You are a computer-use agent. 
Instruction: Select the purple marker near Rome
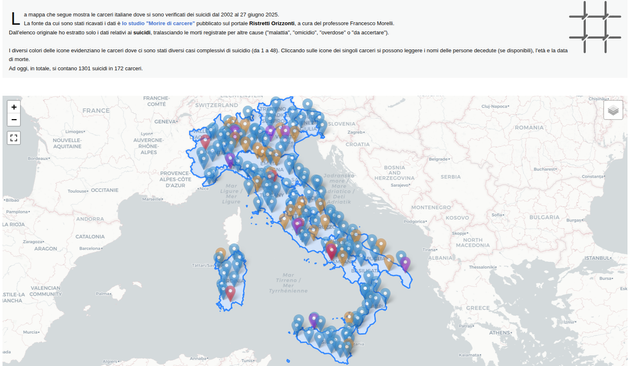click(298, 226)
